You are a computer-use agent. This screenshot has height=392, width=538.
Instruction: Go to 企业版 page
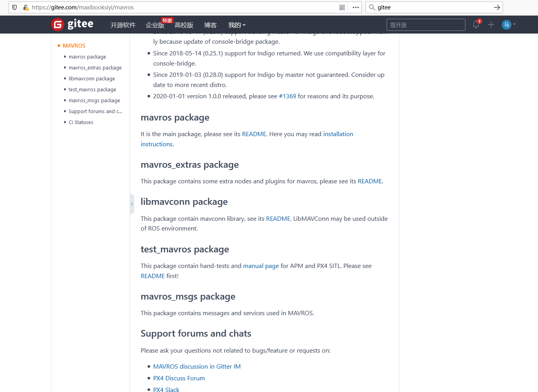tap(155, 25)
